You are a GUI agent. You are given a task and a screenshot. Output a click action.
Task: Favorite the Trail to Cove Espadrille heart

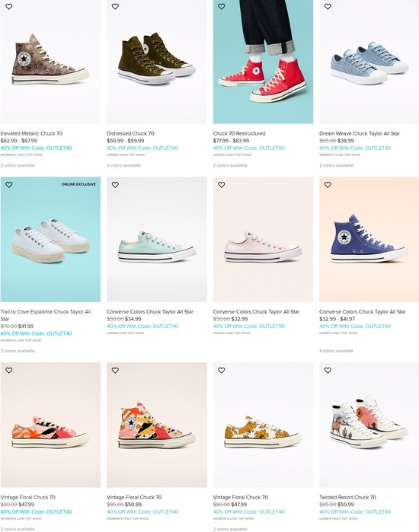[9, 185]
